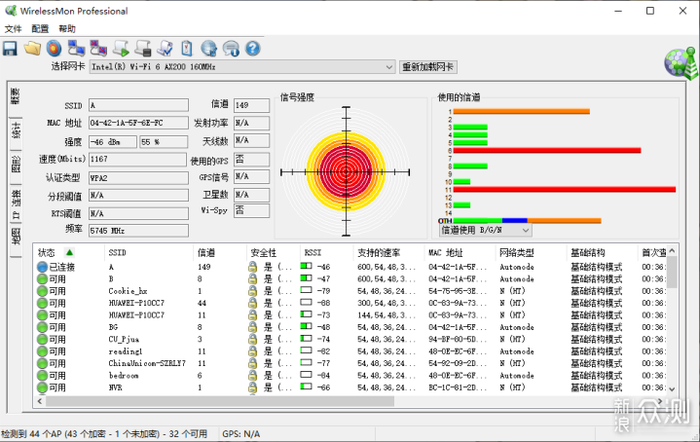
Task: Click the open folder toolbar icon
Action: coord(33,47)
